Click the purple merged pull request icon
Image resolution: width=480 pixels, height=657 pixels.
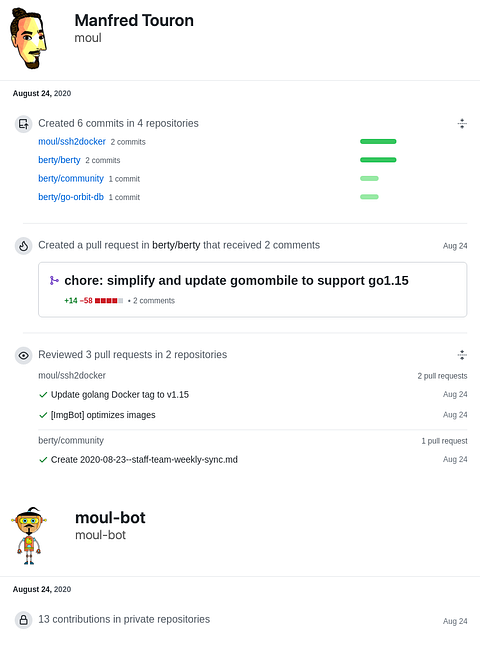[54, 280]
